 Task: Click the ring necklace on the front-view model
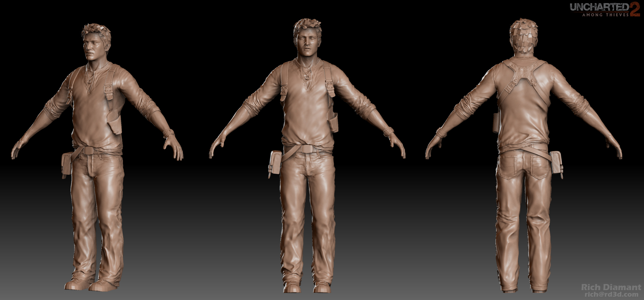coord(308,78)
